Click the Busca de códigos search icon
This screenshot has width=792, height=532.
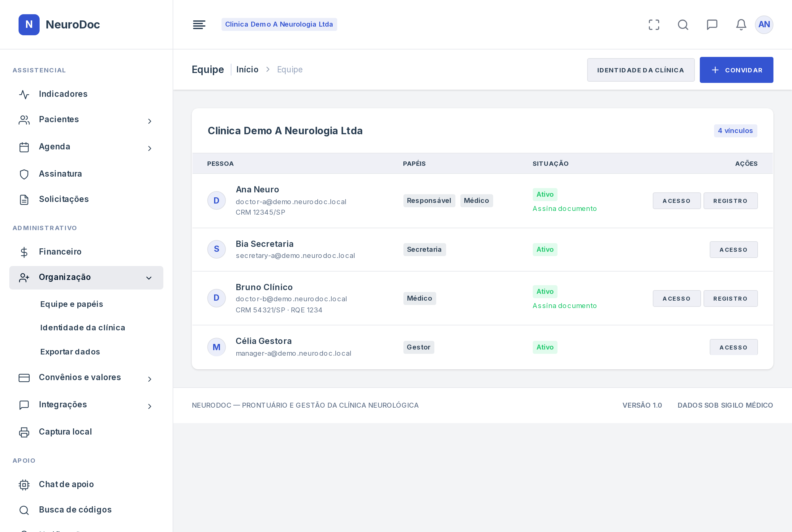[24, 510]
